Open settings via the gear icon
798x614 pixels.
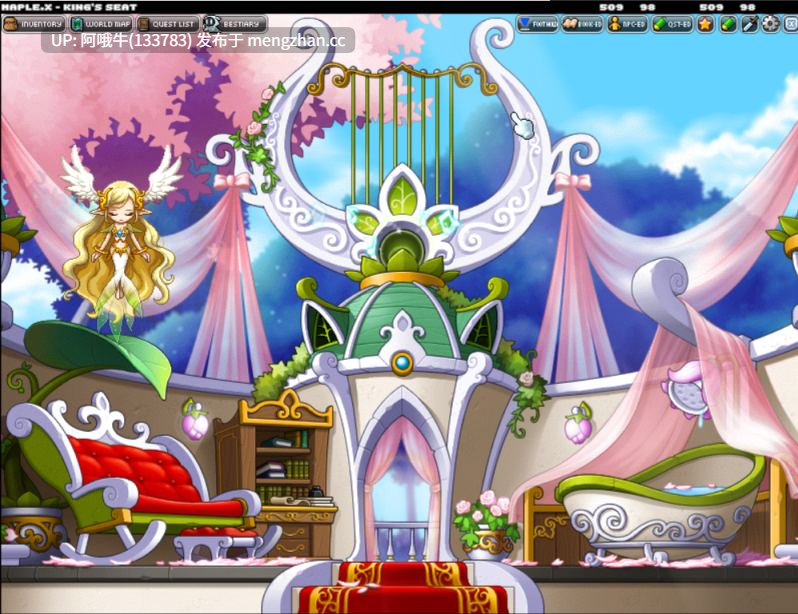pyautogui.click(x=770, y=24)
